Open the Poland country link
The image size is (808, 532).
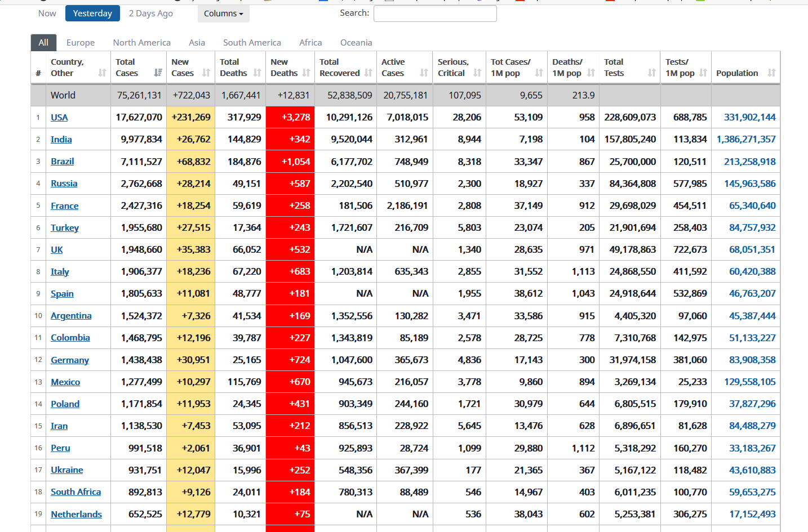[65, 404]
